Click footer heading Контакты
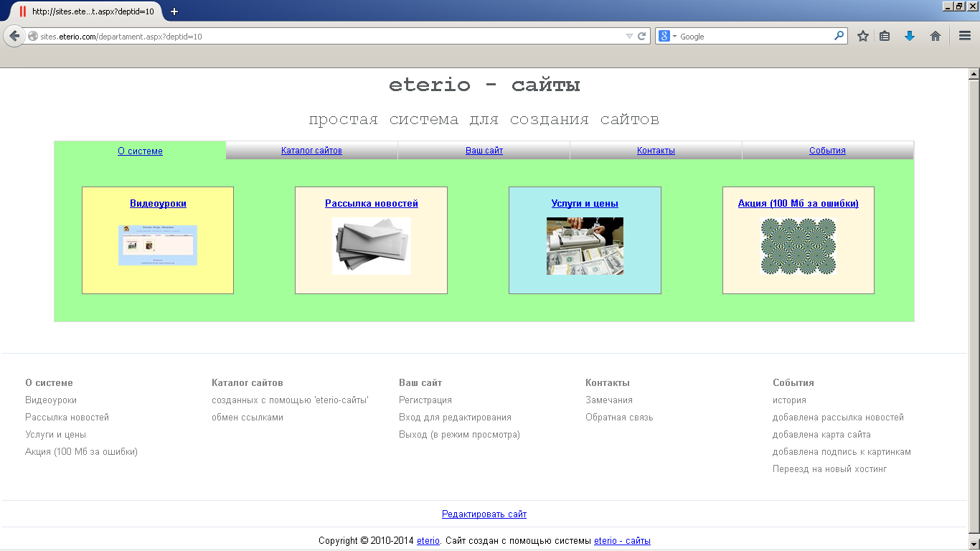 (x=608, y=383)
